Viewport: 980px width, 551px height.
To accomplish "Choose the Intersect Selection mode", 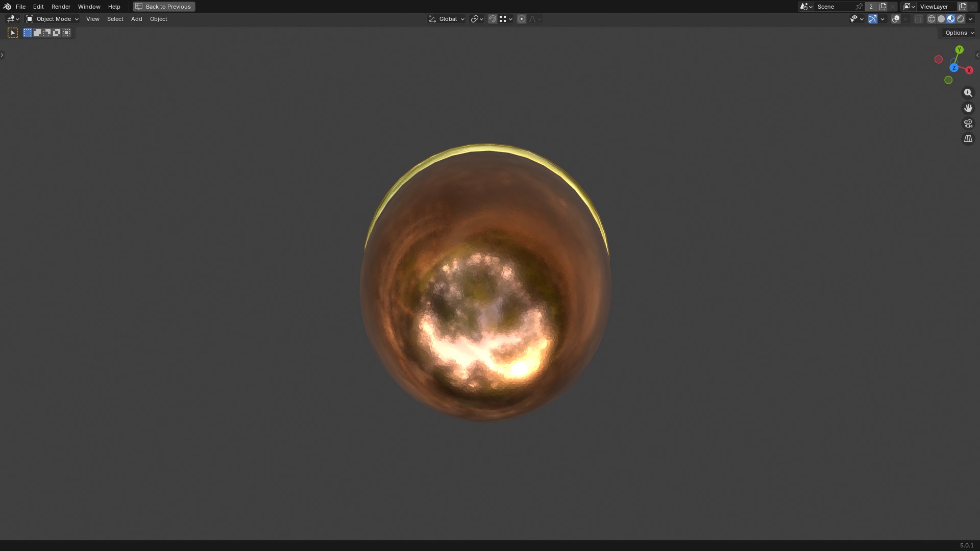I will 66,33.
